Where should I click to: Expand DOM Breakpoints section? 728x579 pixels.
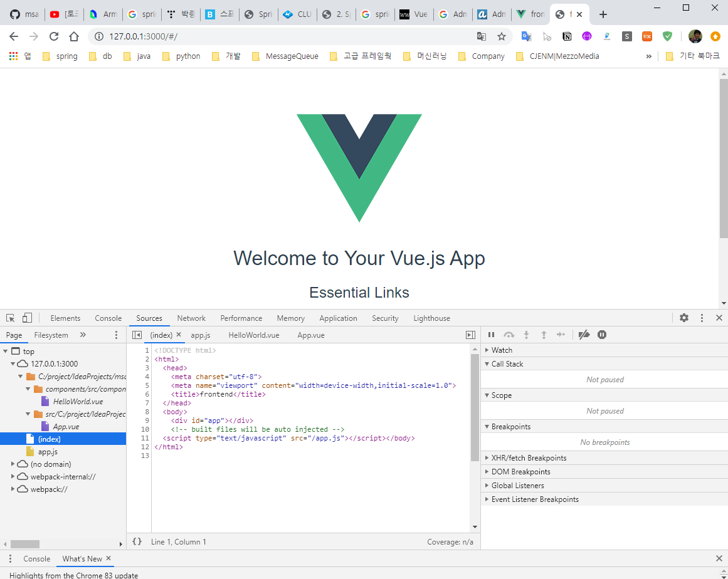pos(604,471)
